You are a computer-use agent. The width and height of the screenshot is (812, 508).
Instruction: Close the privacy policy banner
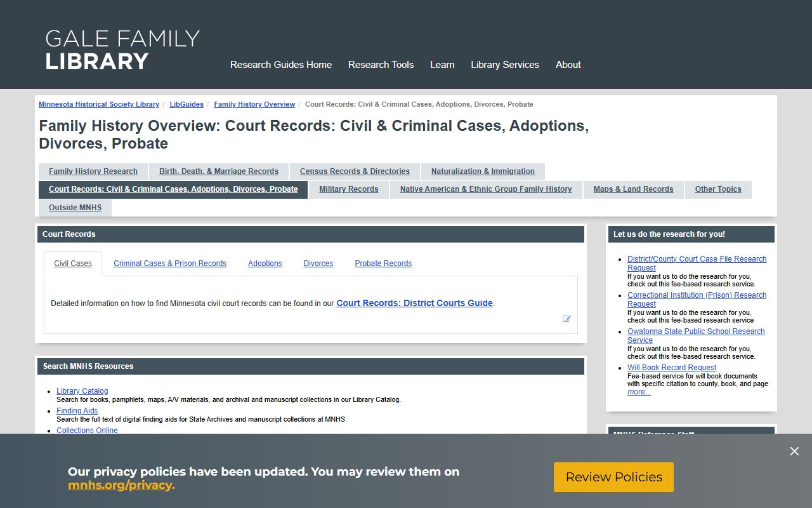pyautogui.click(x=794, y=451)
